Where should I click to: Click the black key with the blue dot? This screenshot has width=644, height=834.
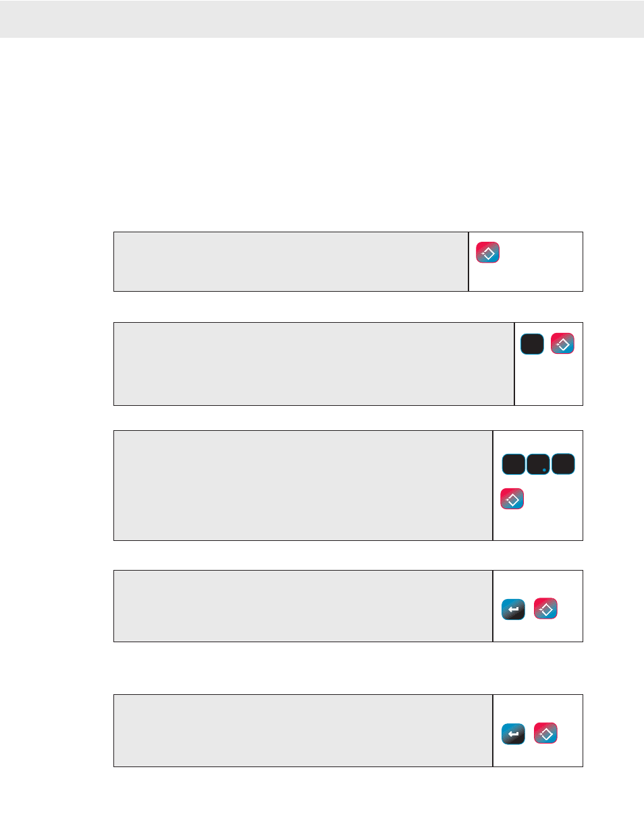pyautogui.click(x=538, y=465)
